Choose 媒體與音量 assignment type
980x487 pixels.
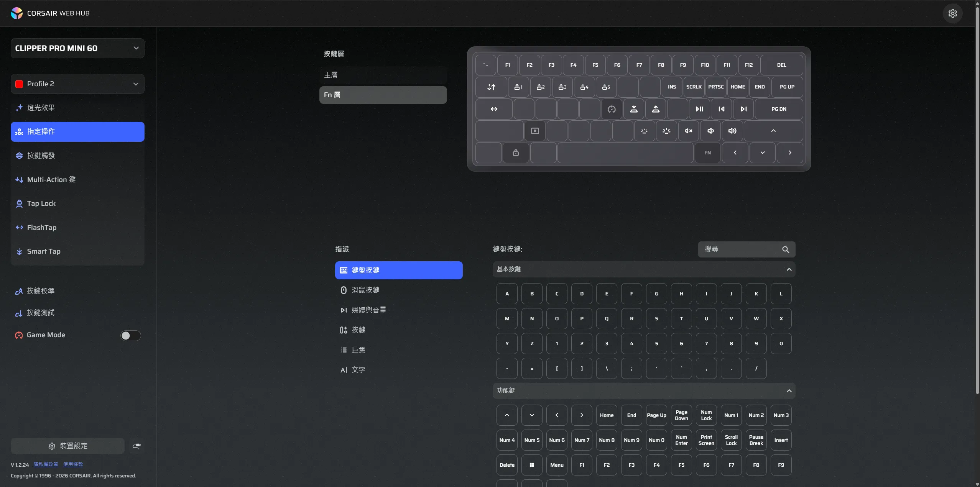point(399,310)
